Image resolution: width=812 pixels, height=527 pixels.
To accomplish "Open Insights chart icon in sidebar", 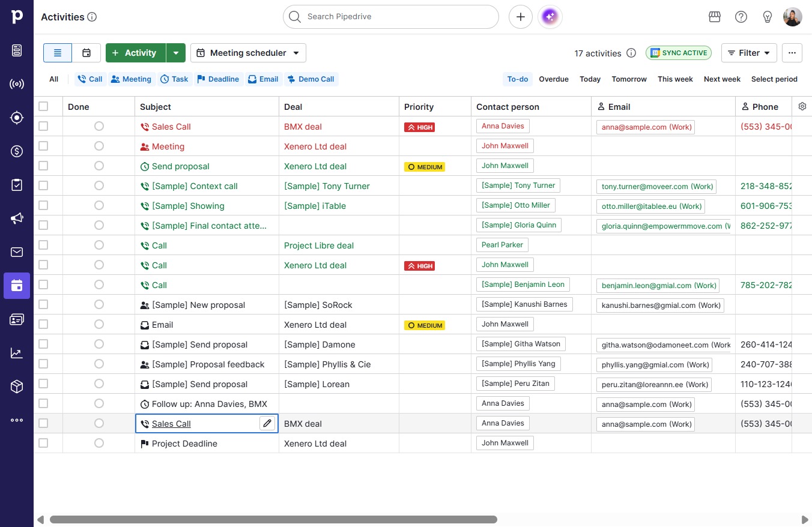I will (17, 353).
